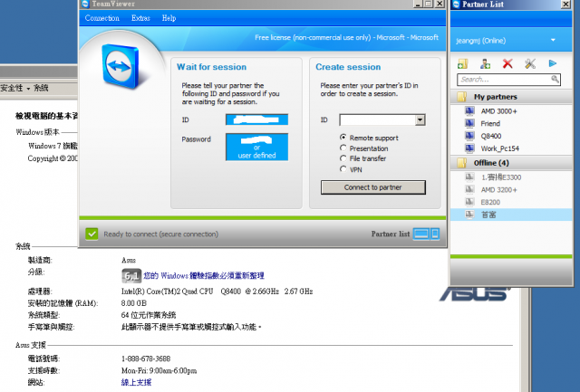Click the 首富 offline computer icon

pyautogui.click(x=469, y=215)
